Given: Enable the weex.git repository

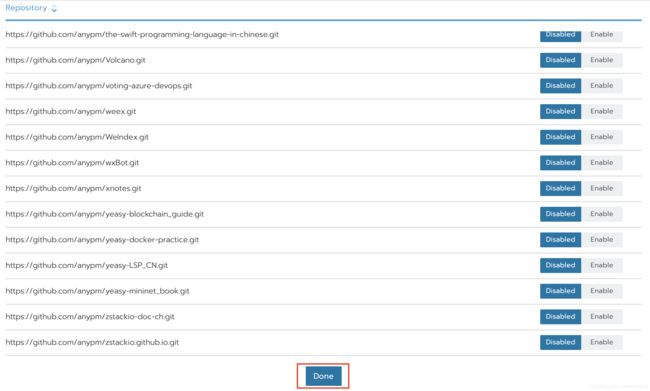Looking at the screenshot, I should [x=602, y=112].
